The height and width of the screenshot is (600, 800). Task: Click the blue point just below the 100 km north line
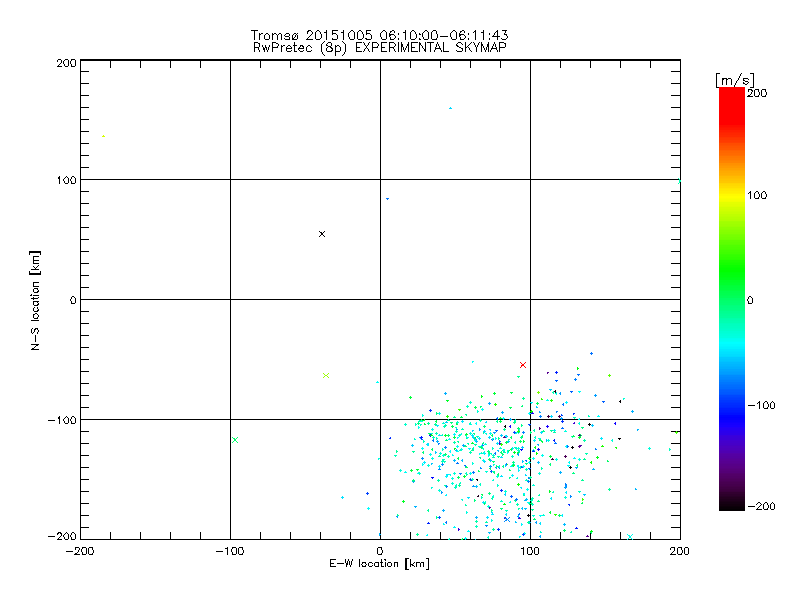coord(387,199)
